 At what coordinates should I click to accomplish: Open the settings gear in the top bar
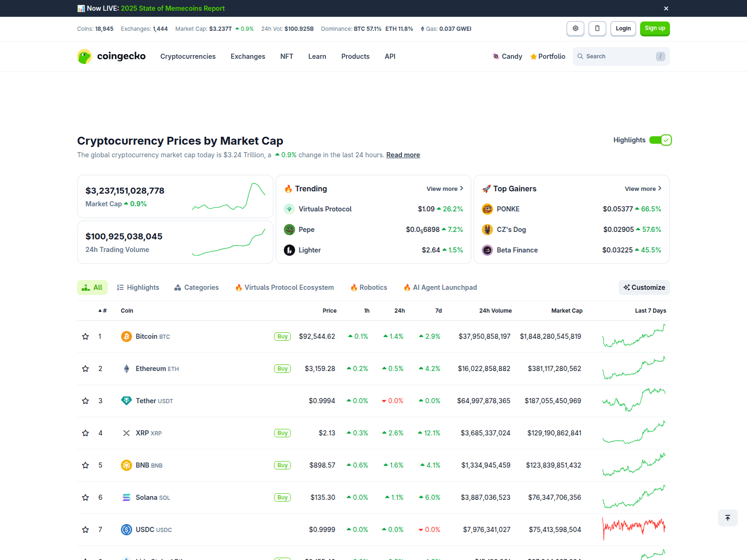(x=575, y=28)
